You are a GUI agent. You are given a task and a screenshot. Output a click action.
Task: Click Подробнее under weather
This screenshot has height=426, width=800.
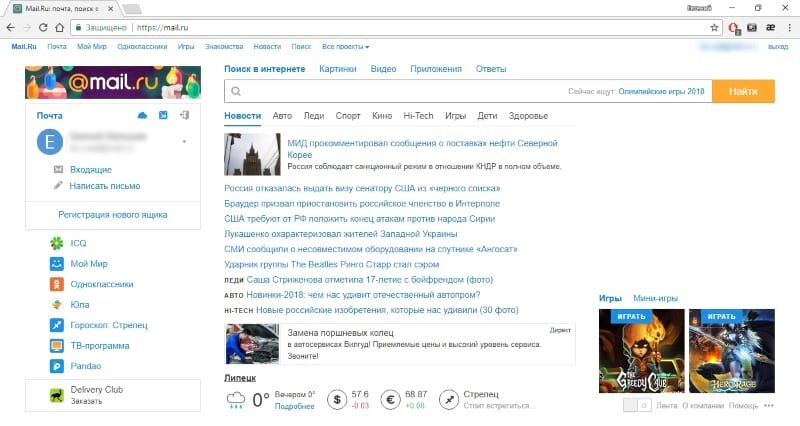294,406
